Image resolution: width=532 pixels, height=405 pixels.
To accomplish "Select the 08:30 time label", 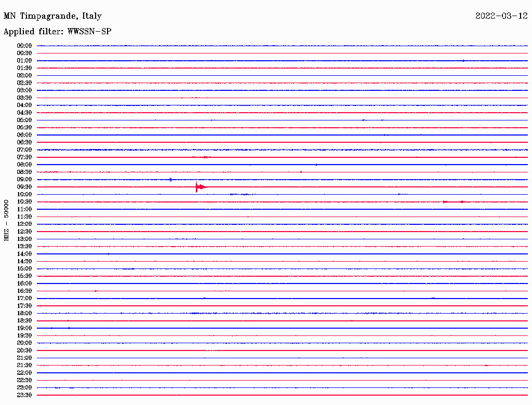I will (x=24, y=172).
